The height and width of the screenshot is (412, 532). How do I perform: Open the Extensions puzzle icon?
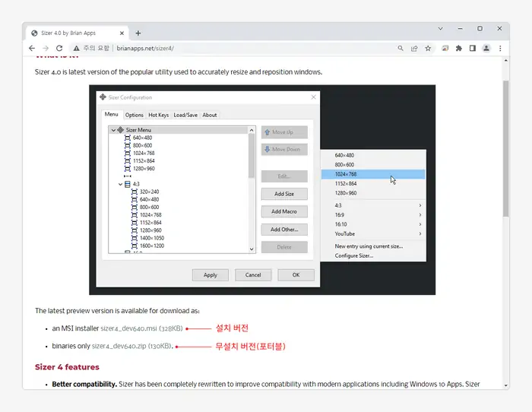[459, 48]
